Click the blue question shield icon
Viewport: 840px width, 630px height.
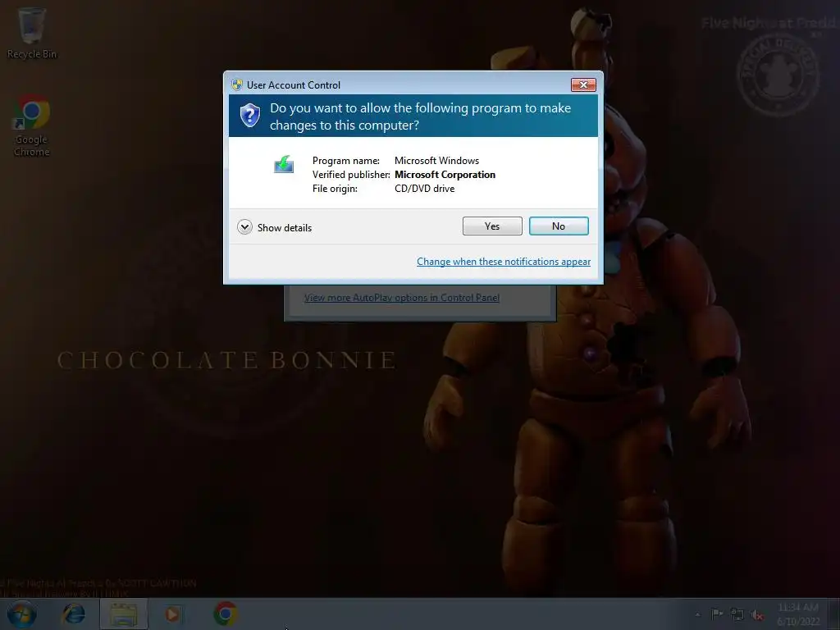coord(249,115)
